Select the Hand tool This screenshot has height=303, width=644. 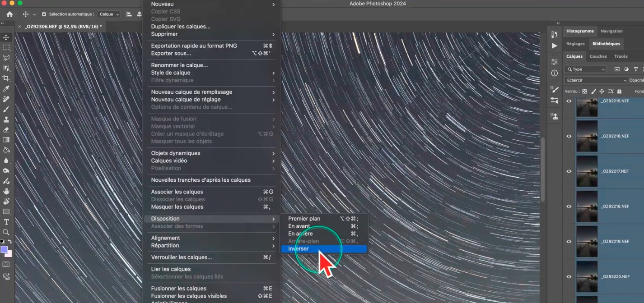tap(6, 191)
